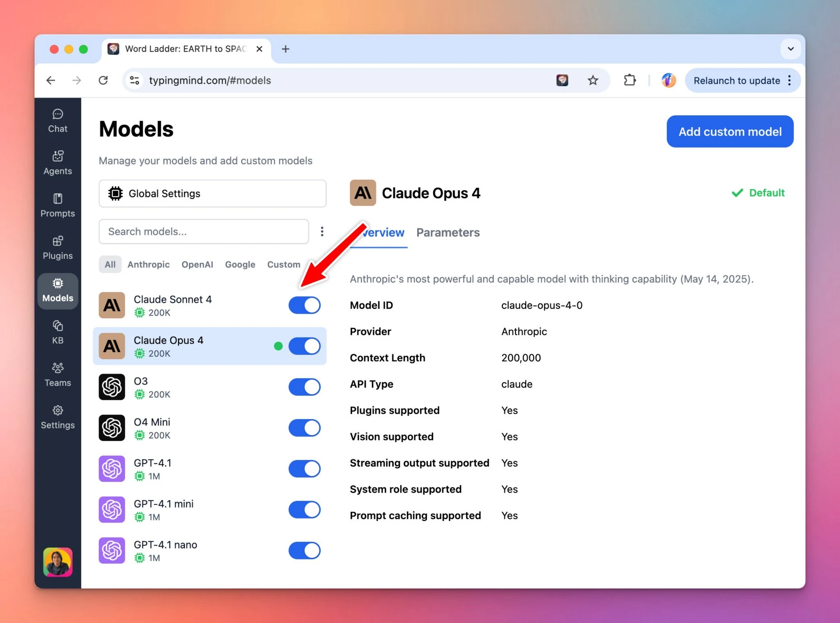Turn off the O3 model toggle
Viewport: 840px width, 623px height.
pos(304,387)
